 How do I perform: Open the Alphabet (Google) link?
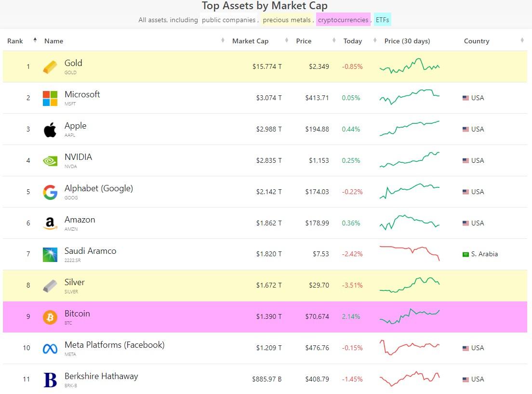tap(99, 188)
